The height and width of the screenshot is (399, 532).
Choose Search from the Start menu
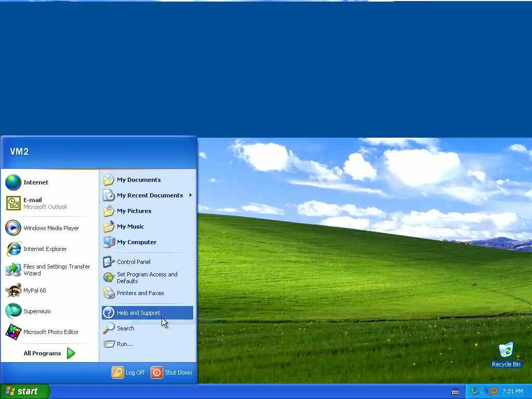(148, 328)
